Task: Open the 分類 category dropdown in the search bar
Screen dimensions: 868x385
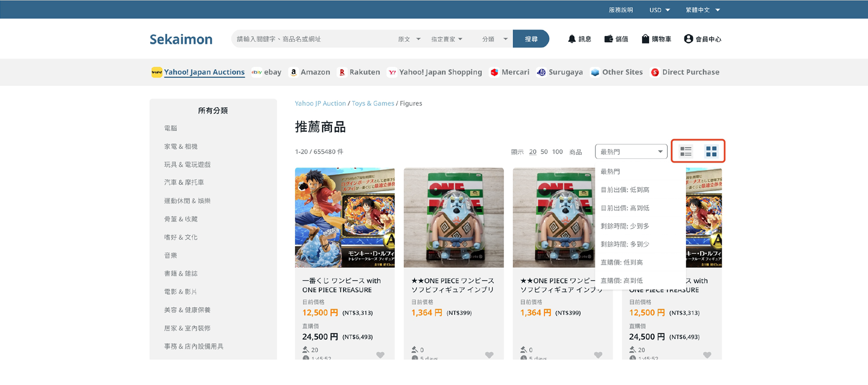Action: (495, 39)
